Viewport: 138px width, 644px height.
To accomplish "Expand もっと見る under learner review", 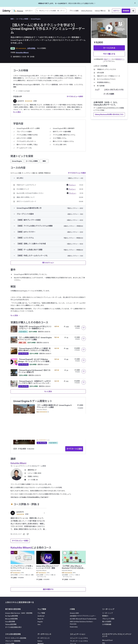I will (x=18, y=112).
